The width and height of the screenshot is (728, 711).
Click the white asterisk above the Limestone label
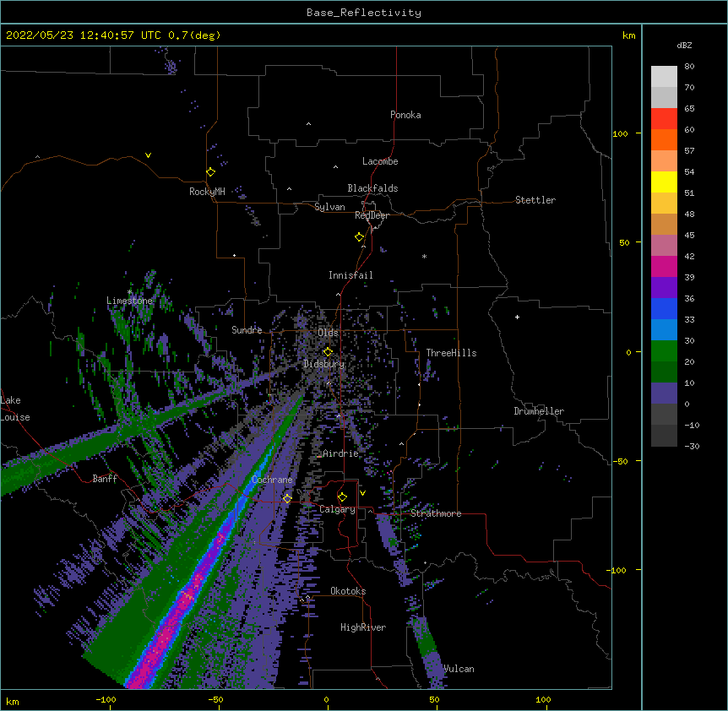coord(129,292)
